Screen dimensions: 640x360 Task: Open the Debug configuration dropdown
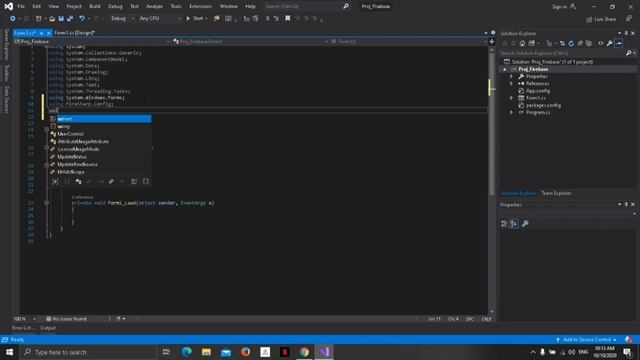coord(122,18)
